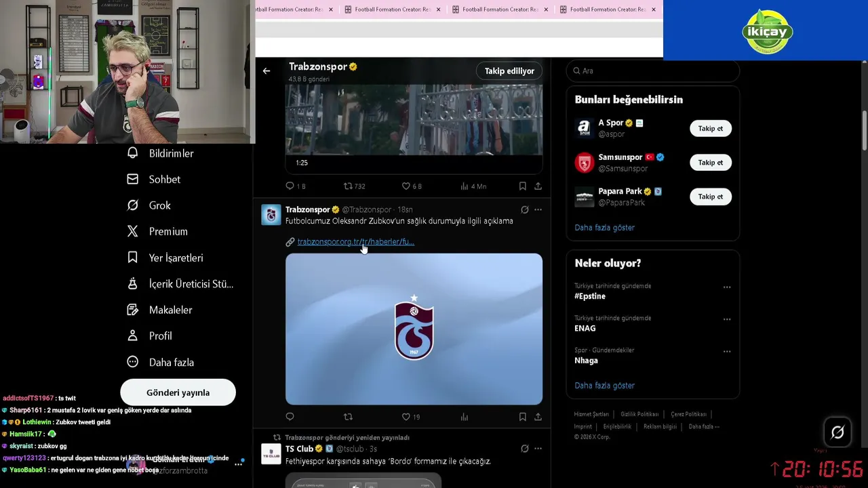The width and height of the screenshot is (868, 488).
Task: Open Grok from the sidebar
Action: [x=150, y=205]
